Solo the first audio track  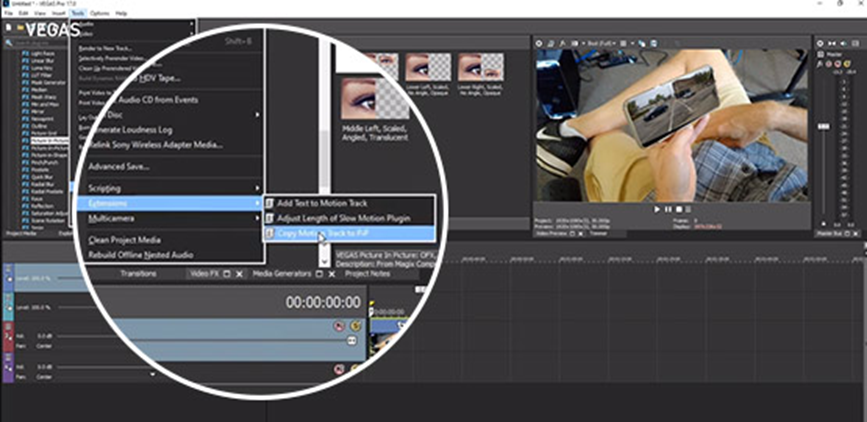tap(356, 326)
